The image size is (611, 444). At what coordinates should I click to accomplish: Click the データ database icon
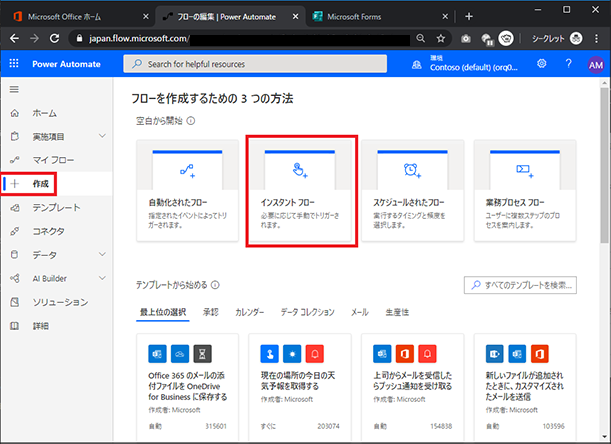coord(14,255)
